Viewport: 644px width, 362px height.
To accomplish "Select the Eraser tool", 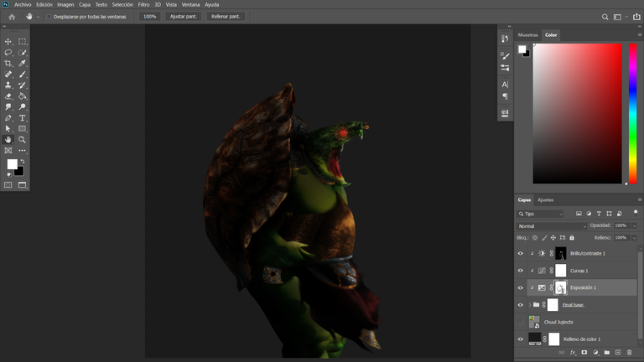I will pyautogui.click(x=8, y=96).
